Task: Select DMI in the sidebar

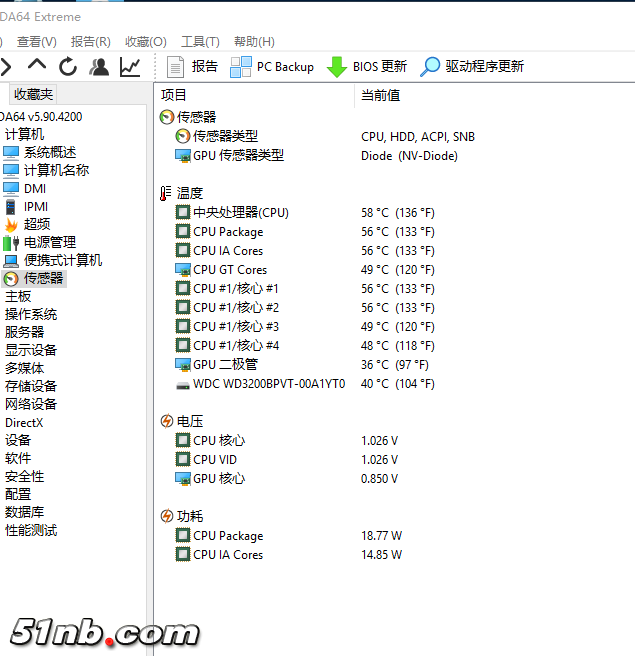Action: point(24,189)
